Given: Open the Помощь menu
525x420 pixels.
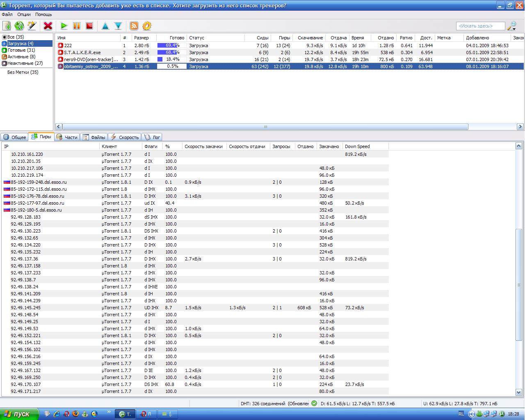Looking at the screenshot, I should pyautogui.click(x=43, y=14).
